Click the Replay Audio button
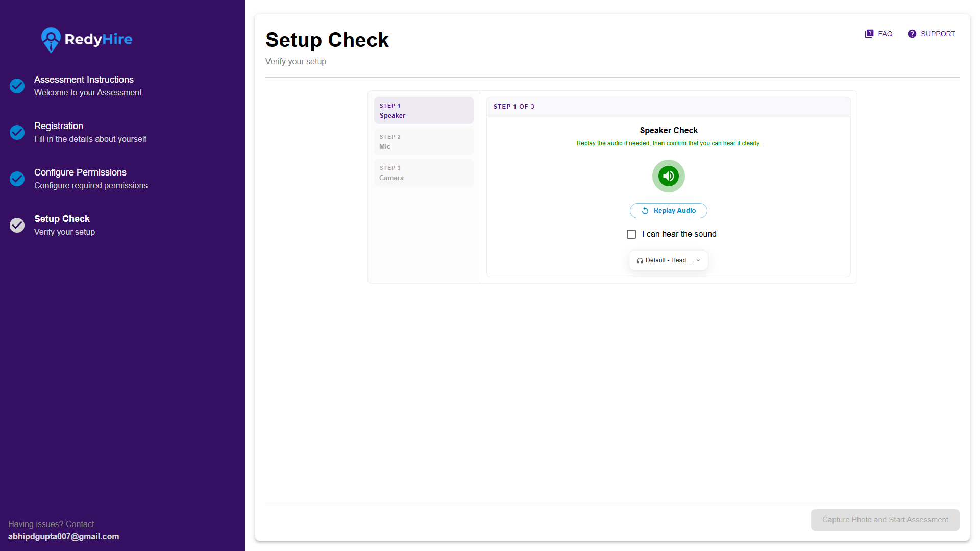 click(x=669, y=211)
